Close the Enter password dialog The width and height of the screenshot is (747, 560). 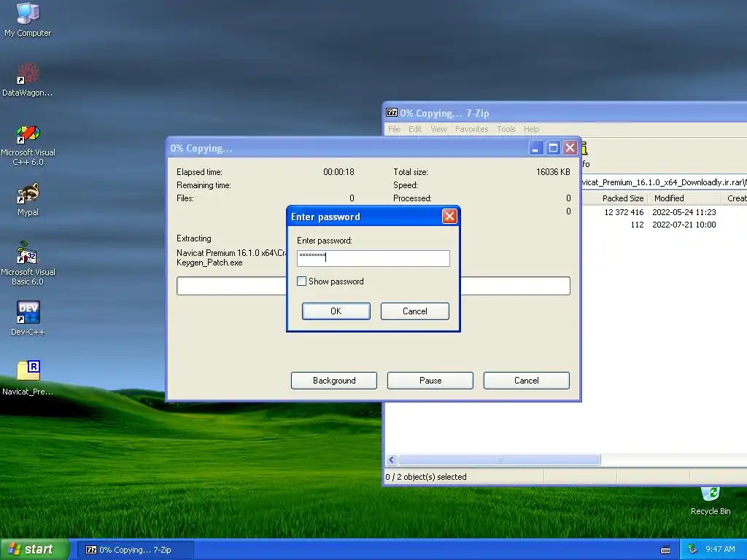coord(449,217)
